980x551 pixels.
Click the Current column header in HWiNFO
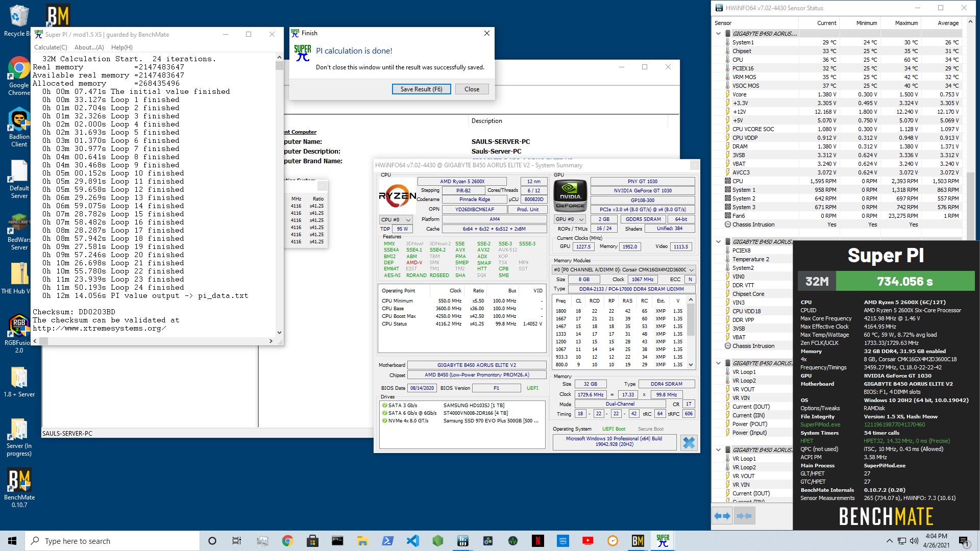(819, 23)
